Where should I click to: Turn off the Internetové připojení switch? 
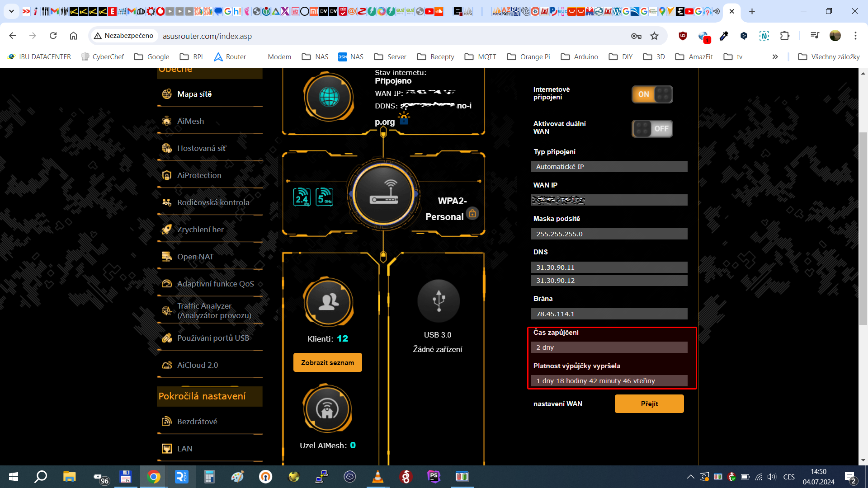(652, 94)
